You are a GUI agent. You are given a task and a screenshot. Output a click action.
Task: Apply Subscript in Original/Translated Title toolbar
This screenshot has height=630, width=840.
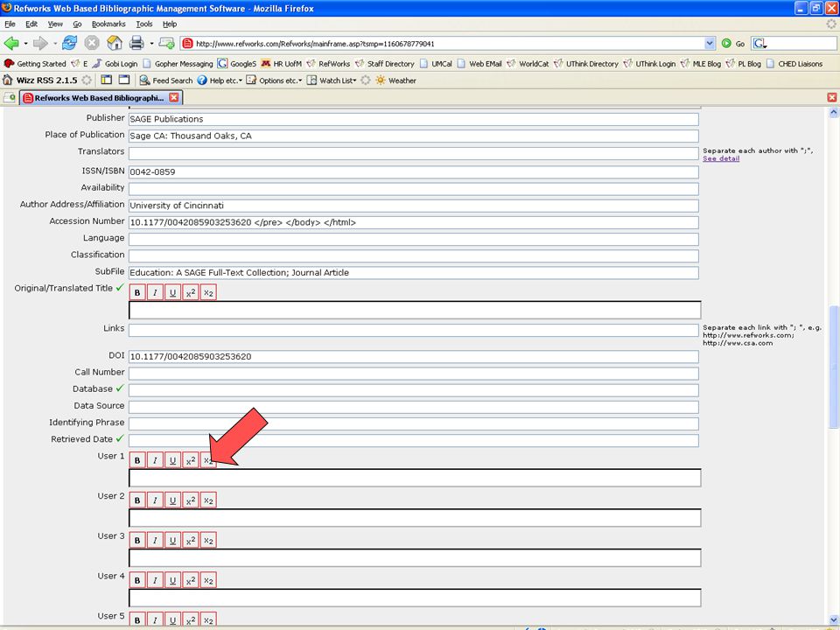208,292
